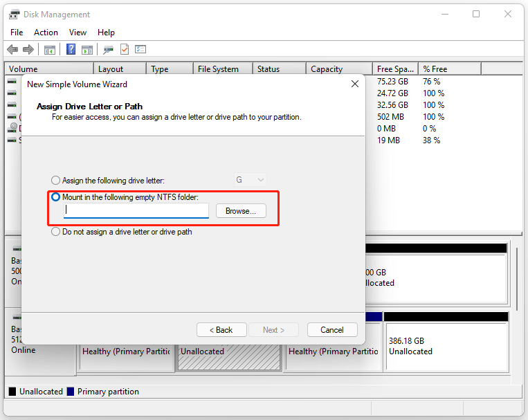Select the volume icon in 75.23 GB row
This screenshot has height=420, width=528.
pos(12,82)
